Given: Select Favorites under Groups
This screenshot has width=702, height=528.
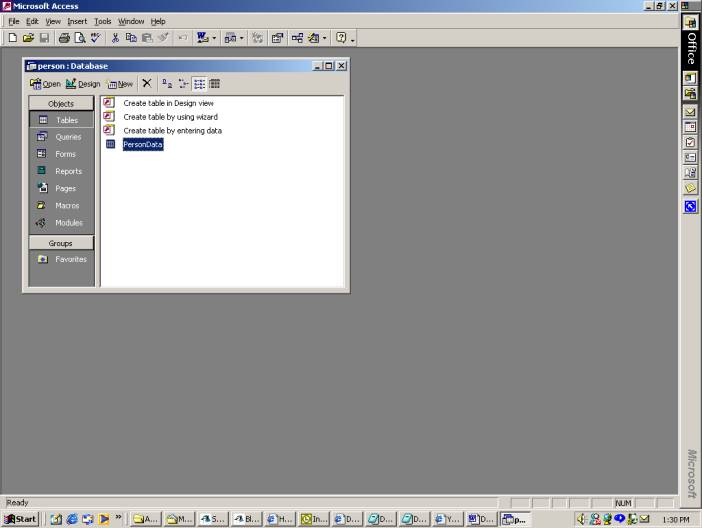Looking at the screenshot, I should click(61, 259).
